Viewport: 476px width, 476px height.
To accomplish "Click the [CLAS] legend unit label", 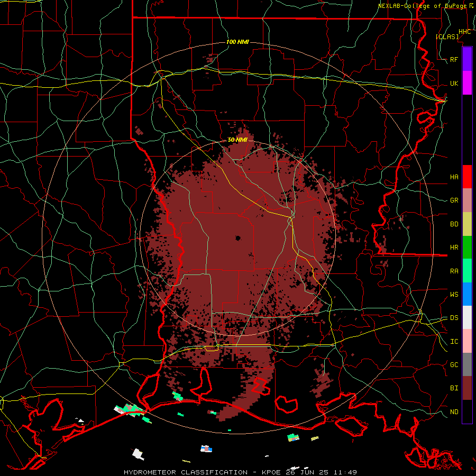I will 447,36.
